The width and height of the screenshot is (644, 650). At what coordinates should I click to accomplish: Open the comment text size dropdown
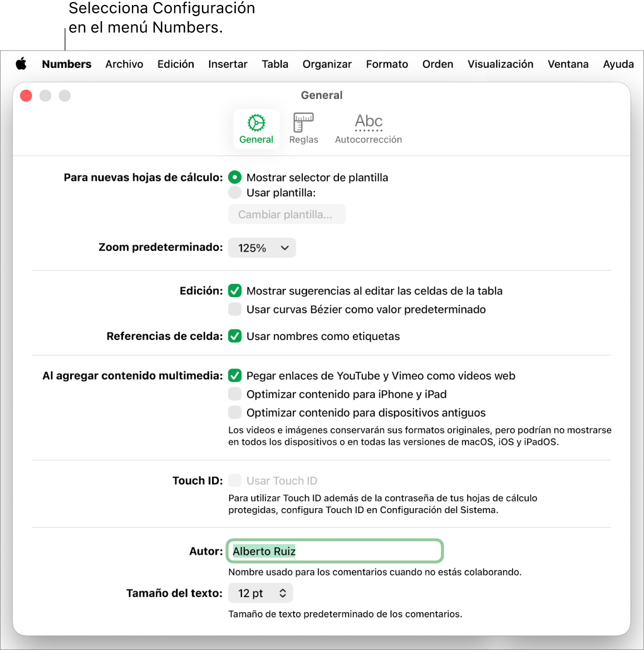tap(260, 593)
